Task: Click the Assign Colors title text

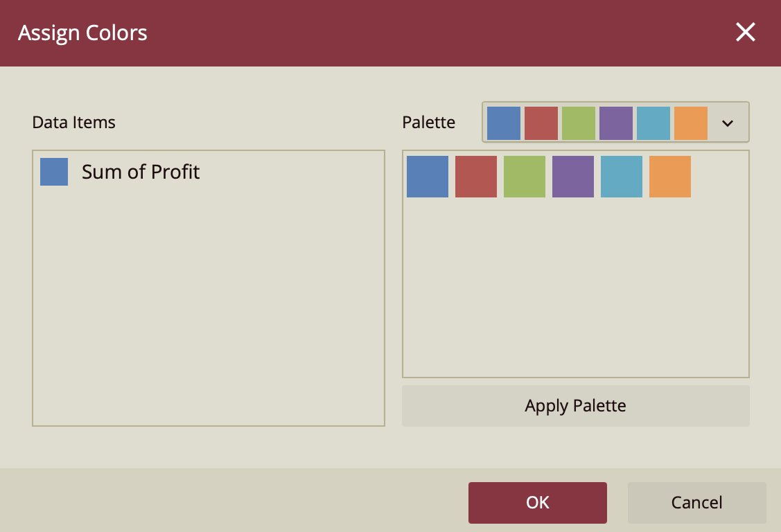Action: point(82,33)
